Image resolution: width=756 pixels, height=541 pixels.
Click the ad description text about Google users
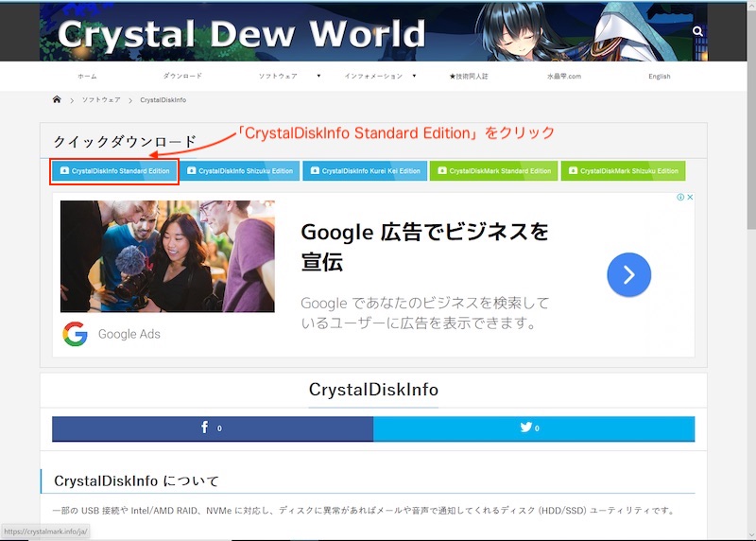point(425,313)
